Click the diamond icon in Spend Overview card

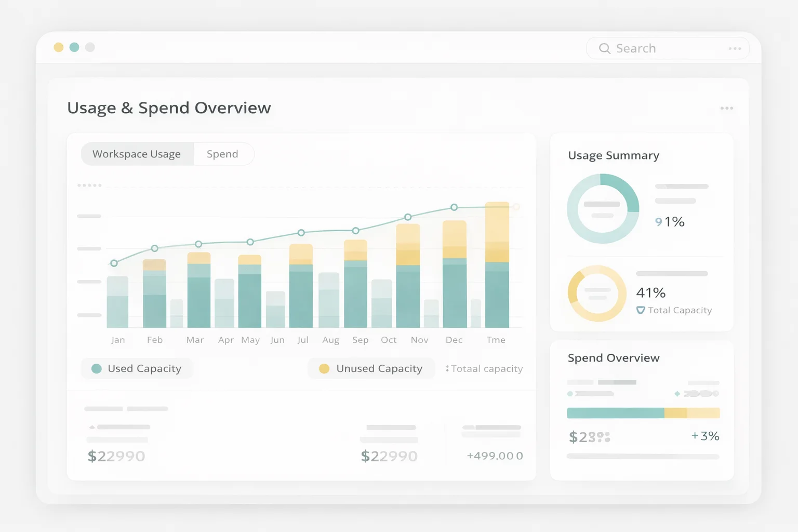pos(678,394)
